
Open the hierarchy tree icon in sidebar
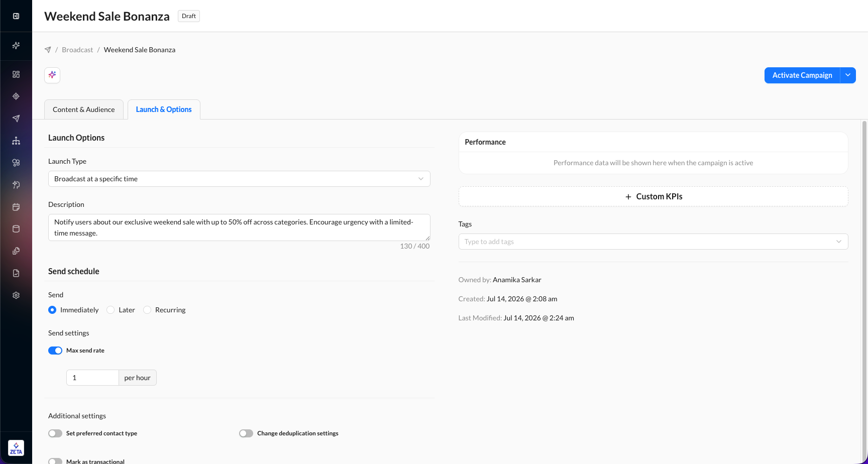(16, 141)
